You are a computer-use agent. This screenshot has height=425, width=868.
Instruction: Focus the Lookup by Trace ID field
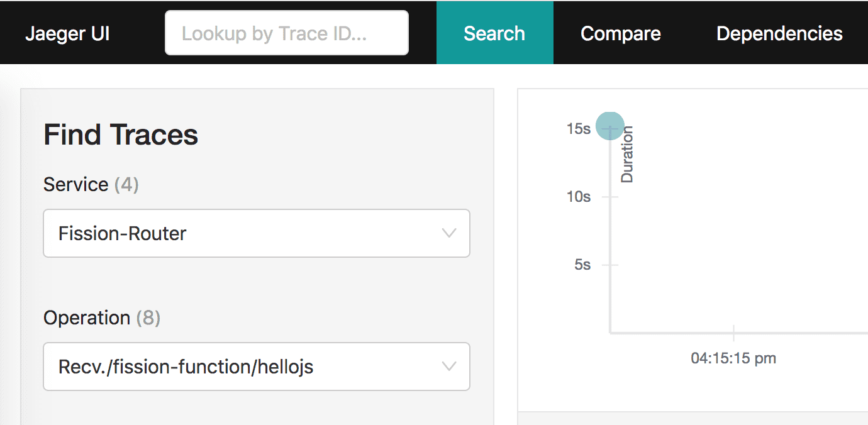[286, 33]
